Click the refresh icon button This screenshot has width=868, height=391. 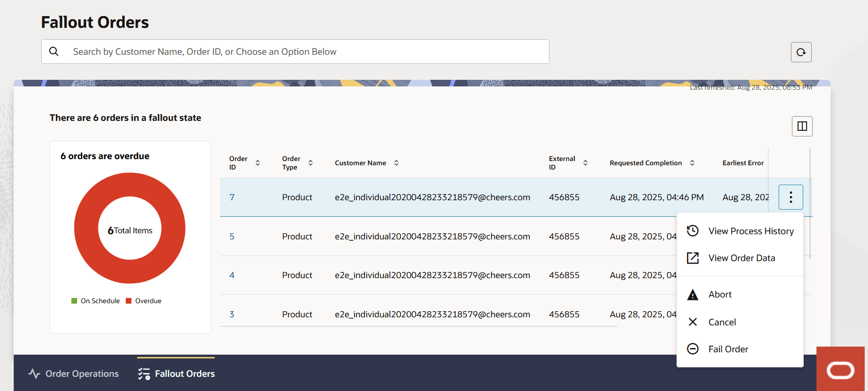801,52
